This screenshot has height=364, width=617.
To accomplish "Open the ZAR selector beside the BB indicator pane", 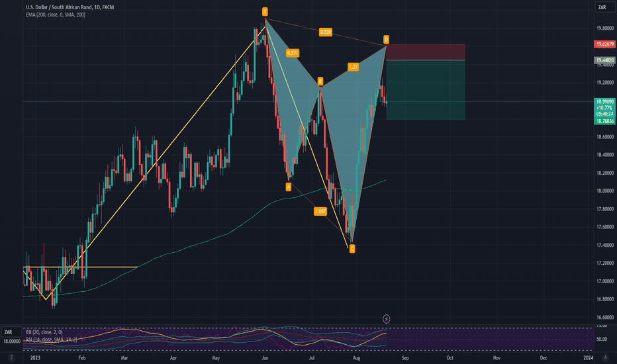I will 11,332.
